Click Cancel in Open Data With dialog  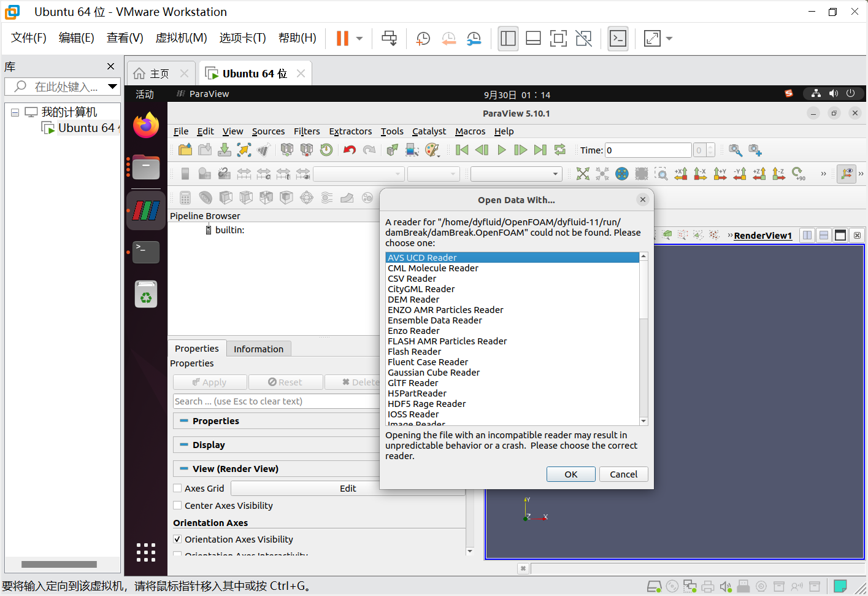[623, 474]
